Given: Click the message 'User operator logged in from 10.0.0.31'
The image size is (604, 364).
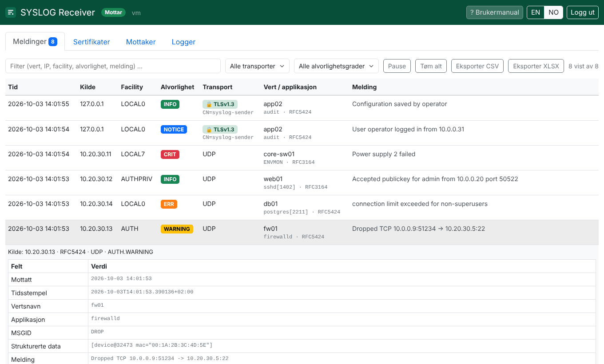Looking at the screenshot, I should [408, 129].
